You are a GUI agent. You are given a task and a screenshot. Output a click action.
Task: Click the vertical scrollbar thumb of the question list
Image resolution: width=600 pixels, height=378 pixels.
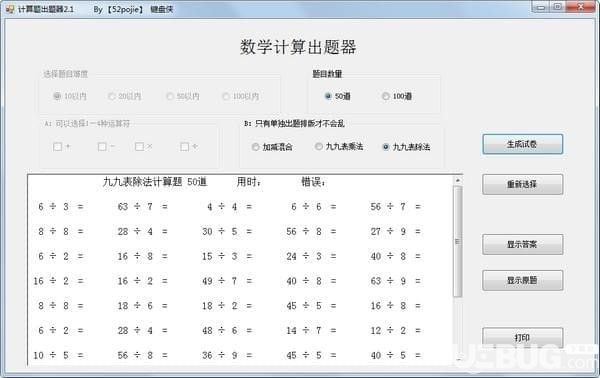tap(458, 242)
